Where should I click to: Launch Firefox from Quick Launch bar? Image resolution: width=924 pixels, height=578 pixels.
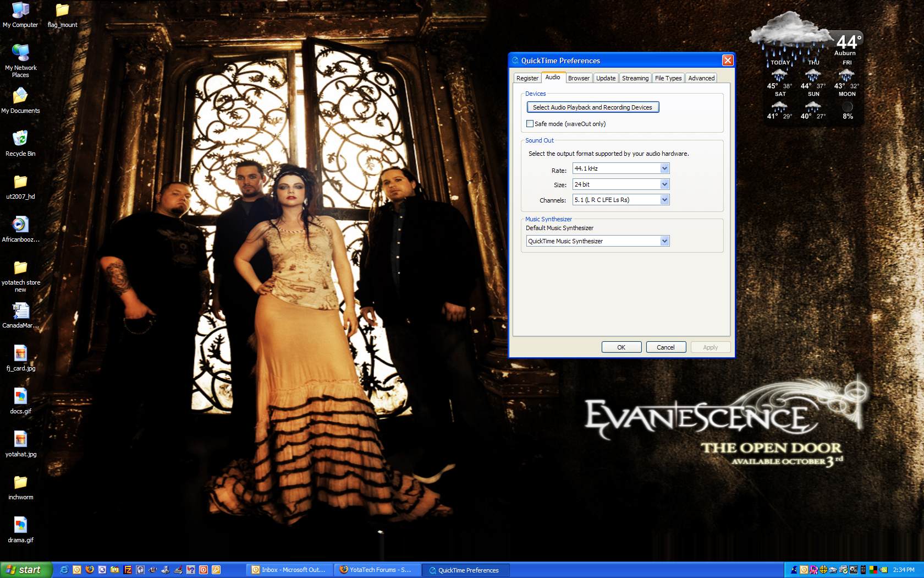(x=90, y=570)
